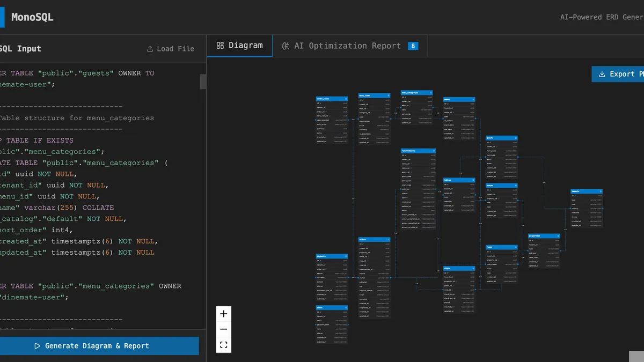Click the AI-Powered ERD Generator subtitle
Image resolution: width=644 pixels, height=362 pixels.
click(x=602, y=17)
